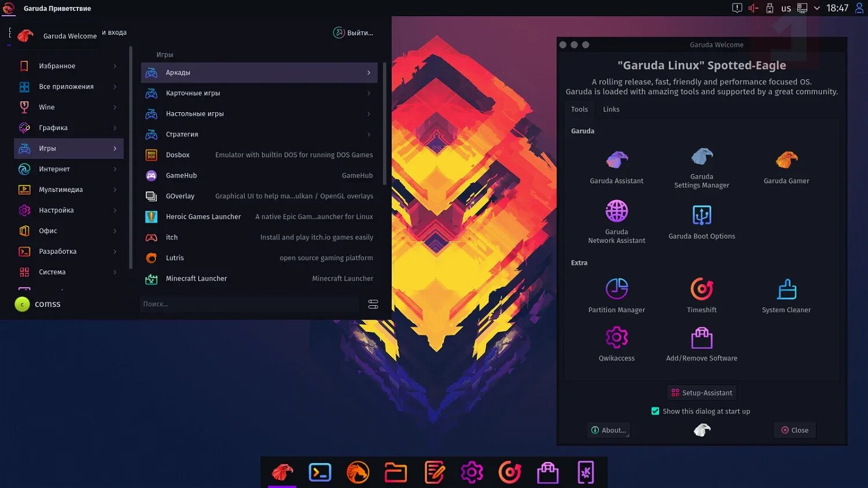
Task: Click Setup-Assistant button
Action: coord(701,393)
